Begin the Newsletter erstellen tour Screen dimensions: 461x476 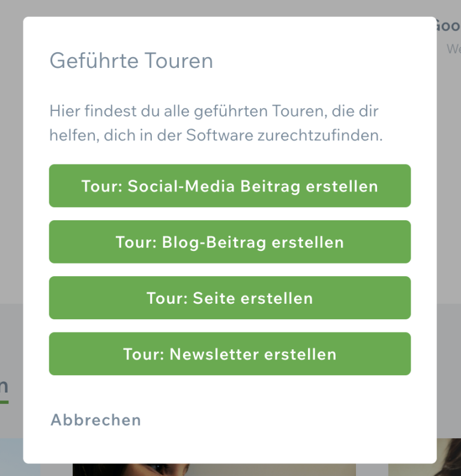coord(230,354)
